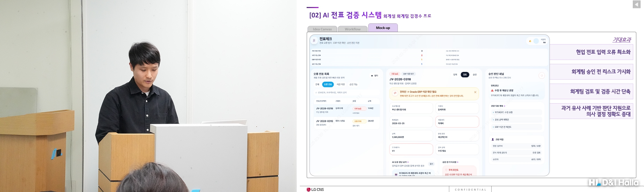Image resolution: width=644 pixels, height=192 pixels.
Task: Click the 전표체크 app logo icon
Action: (x=314, y=40)
